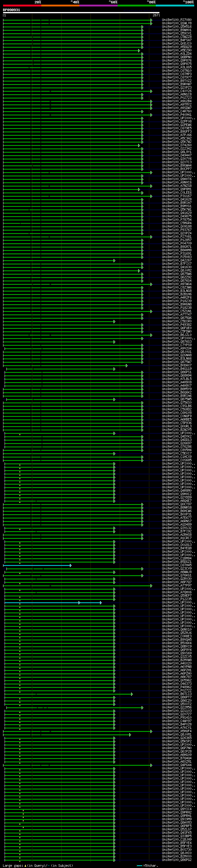
Task: Click the UniRef100_A9TMY2 hit name
Action: [176, 104]
